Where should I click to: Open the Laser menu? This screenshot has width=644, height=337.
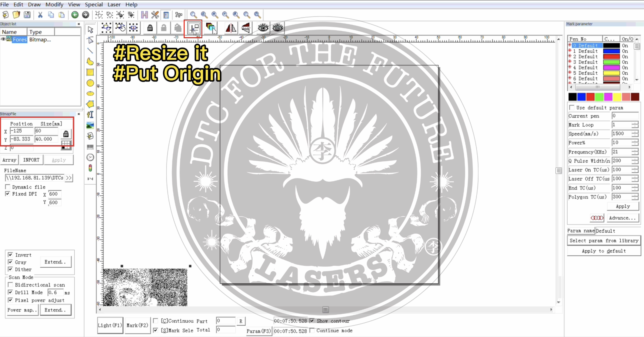pyautogui.click(x=114, y=4)
